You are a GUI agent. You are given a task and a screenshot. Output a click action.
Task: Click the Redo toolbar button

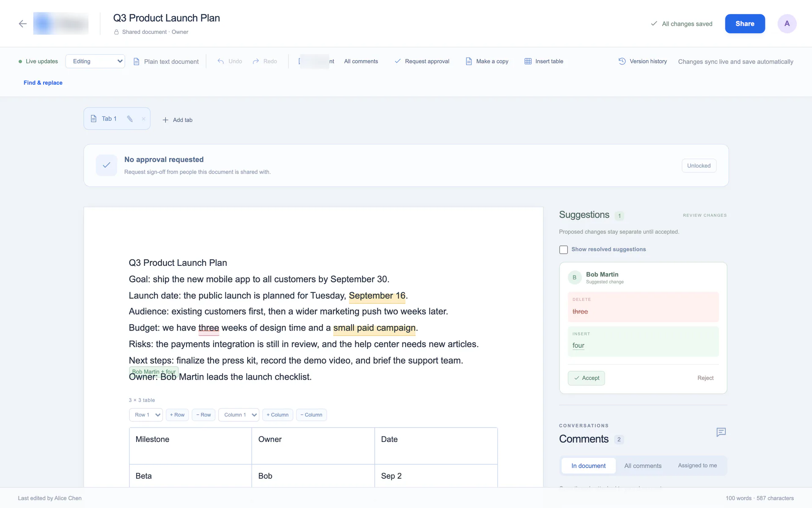tap(265, 61)
